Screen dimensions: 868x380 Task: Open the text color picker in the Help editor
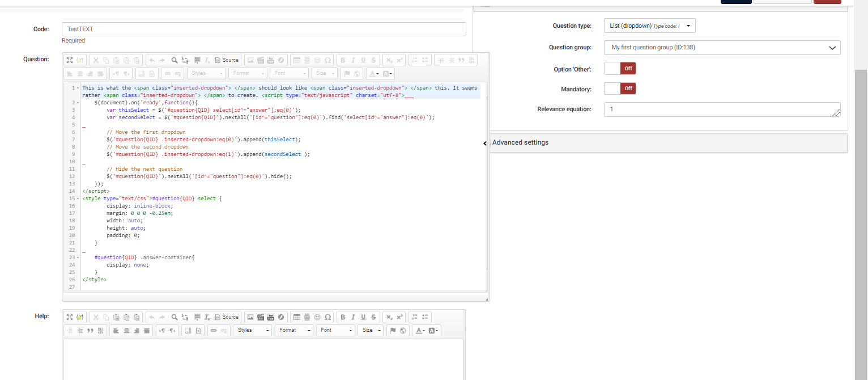point(420,330)
